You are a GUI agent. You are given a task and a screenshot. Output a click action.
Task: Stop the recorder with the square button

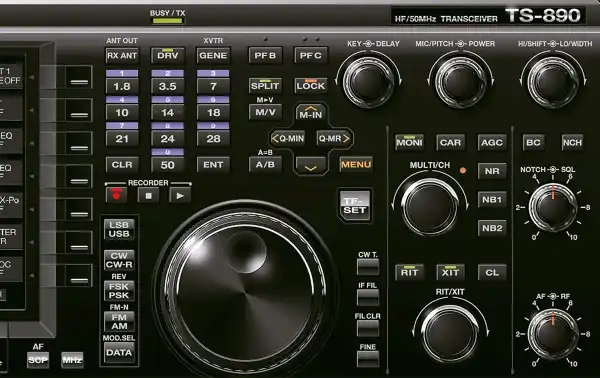point(148,196)
